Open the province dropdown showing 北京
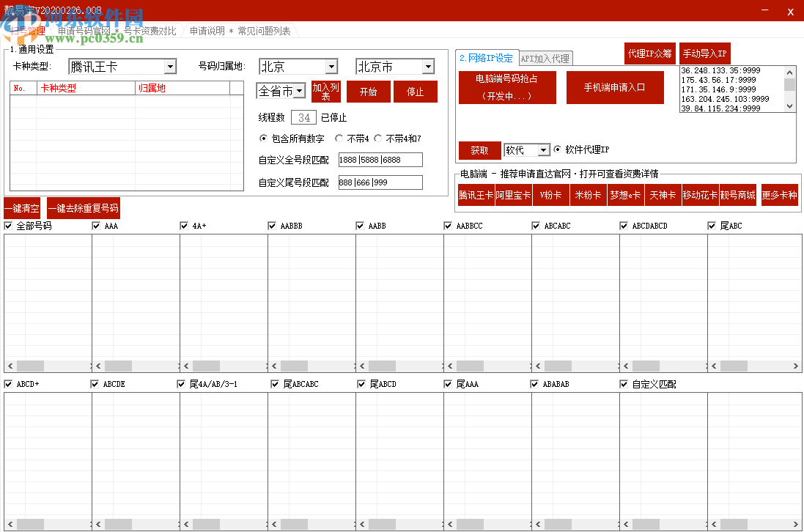 tap(331, 67)
